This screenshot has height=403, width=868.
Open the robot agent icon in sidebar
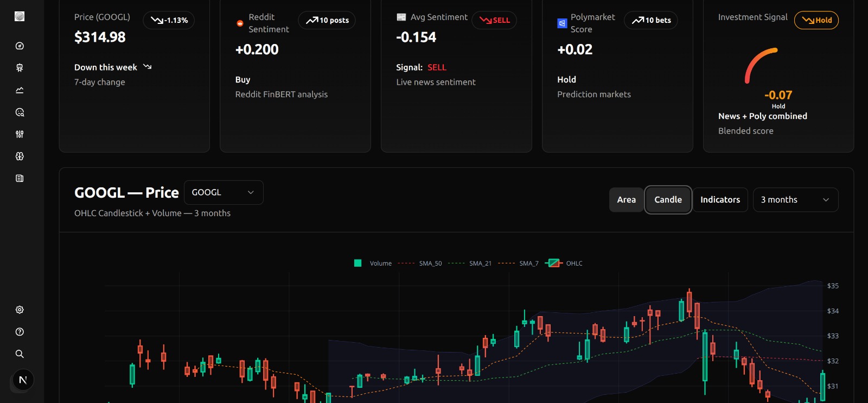20,68
